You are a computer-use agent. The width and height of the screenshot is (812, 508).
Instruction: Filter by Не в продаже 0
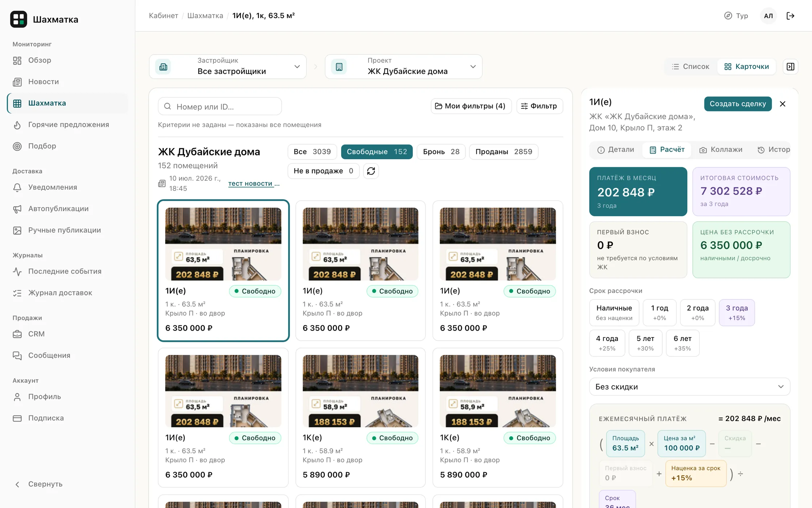[323, 171]
